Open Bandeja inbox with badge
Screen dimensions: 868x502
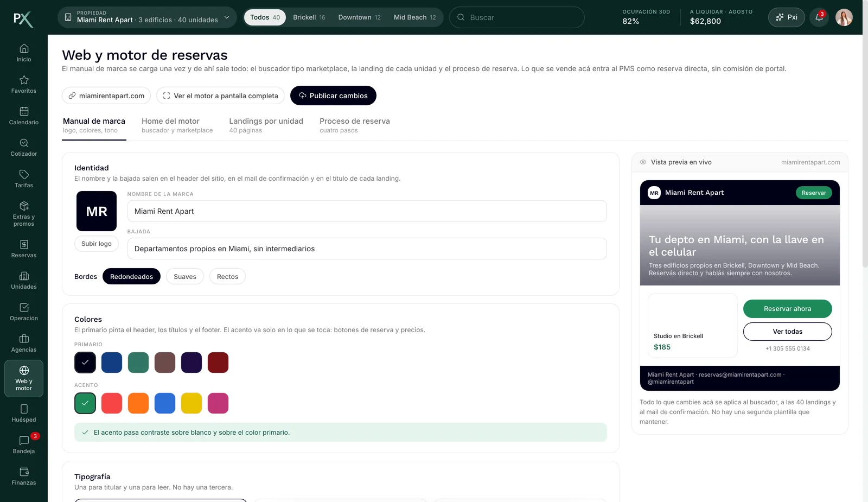(24, 444)
